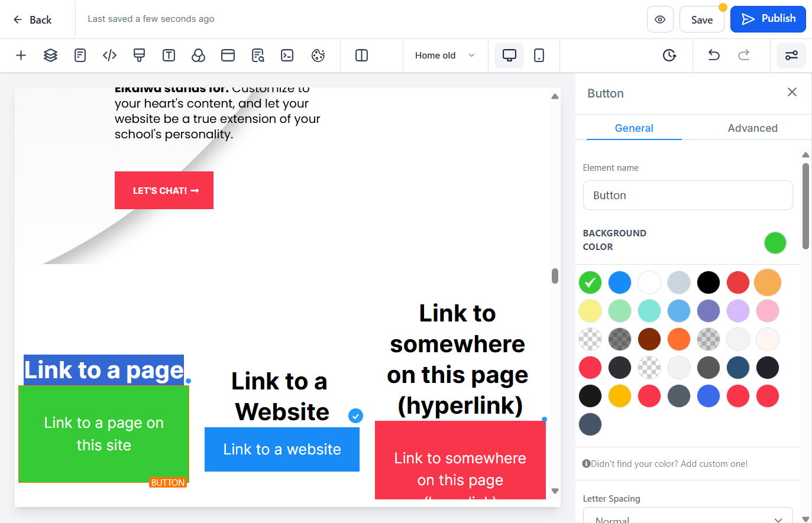Viewport: 812px width, 523px height.
Task: Switch to mobile view
Action: (x=539, y=56)
